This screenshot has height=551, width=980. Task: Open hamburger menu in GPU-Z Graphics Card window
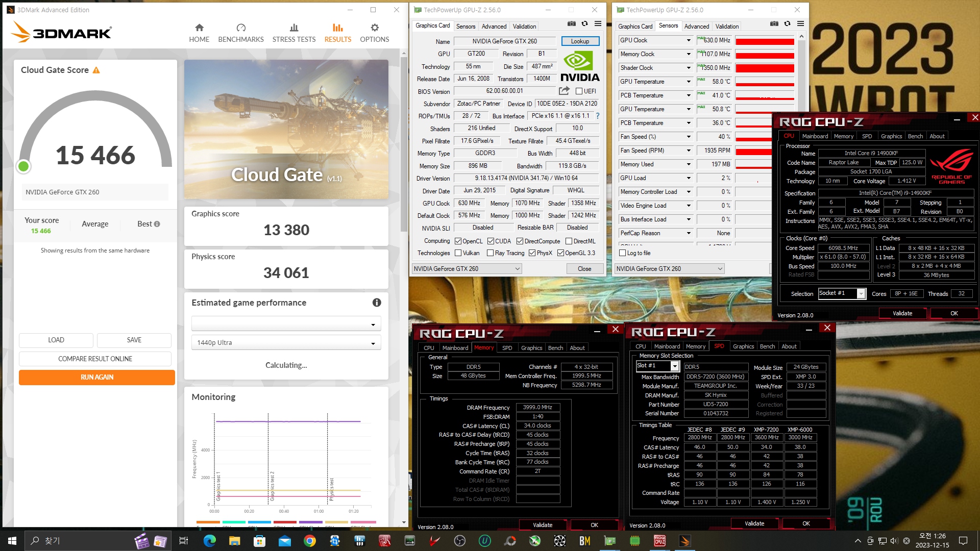[598, 24]
